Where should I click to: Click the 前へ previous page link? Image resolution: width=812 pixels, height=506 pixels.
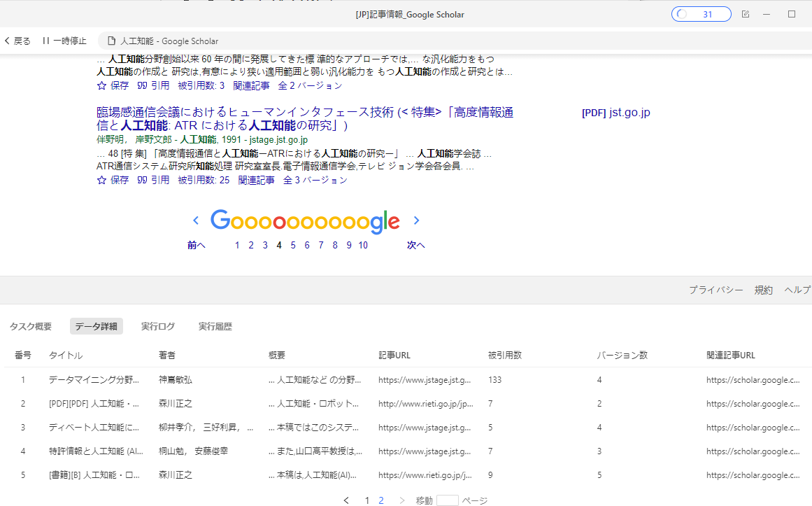pos(197,245)
